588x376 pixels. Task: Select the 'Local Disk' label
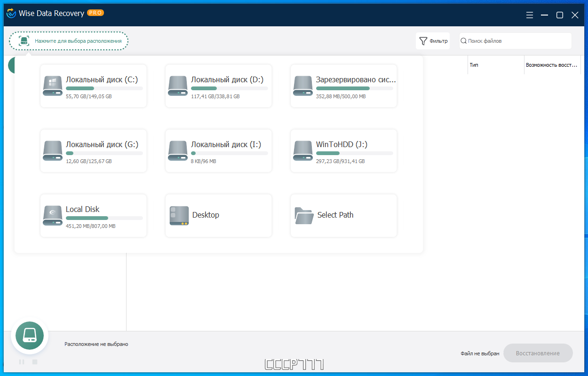[83, 209]
